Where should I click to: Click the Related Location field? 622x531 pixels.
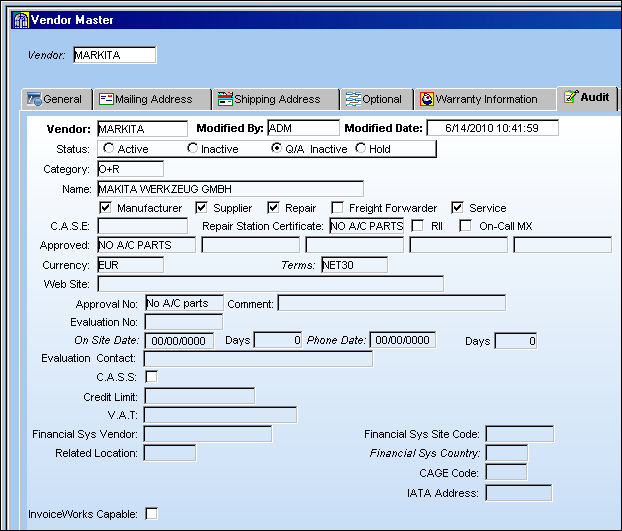pyautogui.click(x=170, y=453)
